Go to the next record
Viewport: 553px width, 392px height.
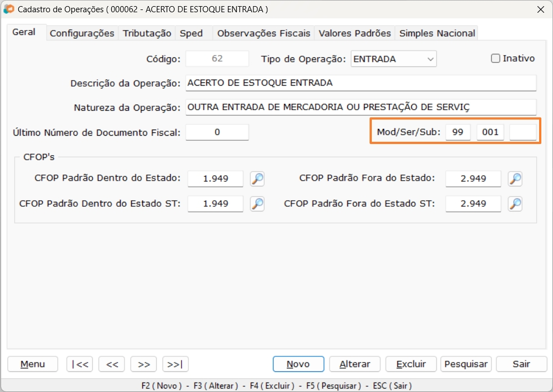[143, 364]
